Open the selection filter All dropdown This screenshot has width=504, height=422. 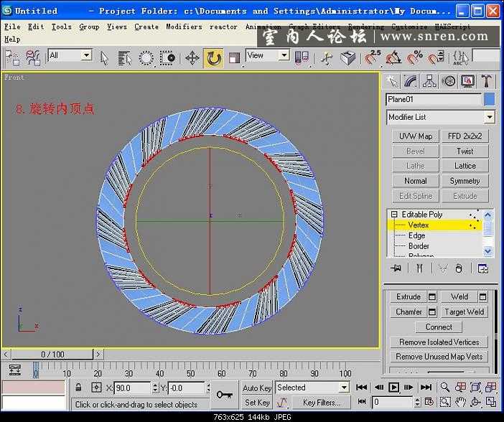85,55
